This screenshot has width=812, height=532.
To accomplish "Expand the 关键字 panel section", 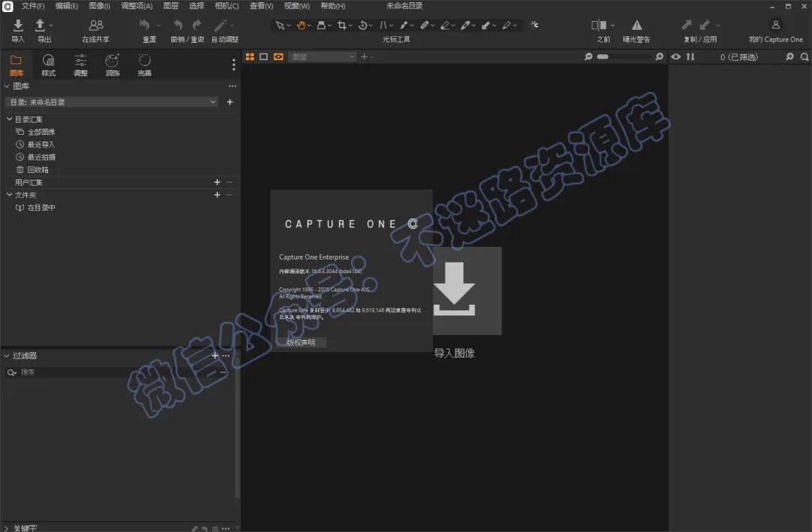I will [x=7, y=527].
